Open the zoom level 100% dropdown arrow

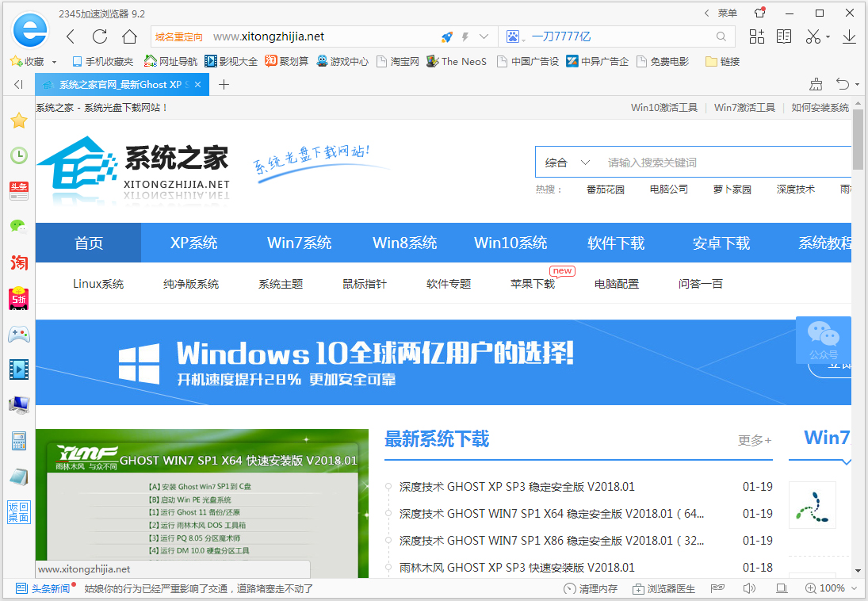tap(854, 588)
